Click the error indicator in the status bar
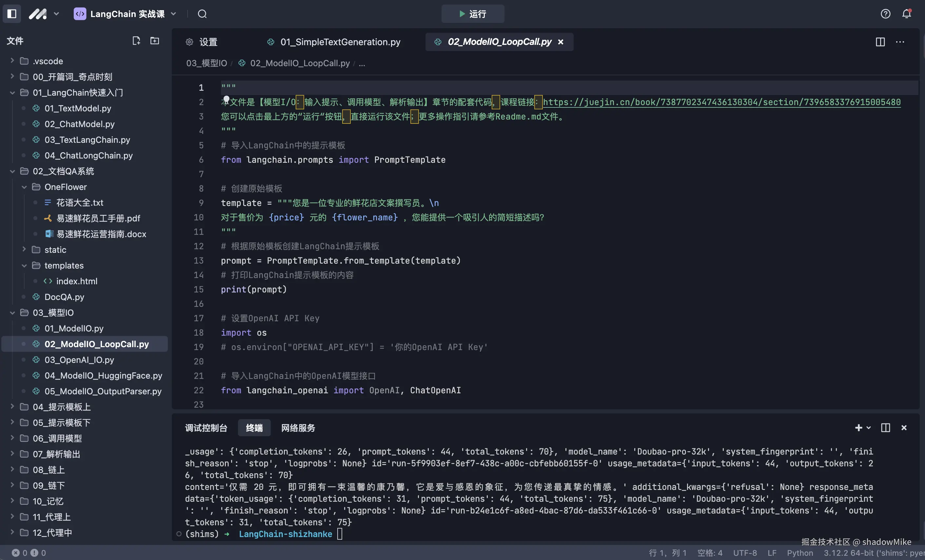This screenshot has height=560, width=925. [16, 552]
